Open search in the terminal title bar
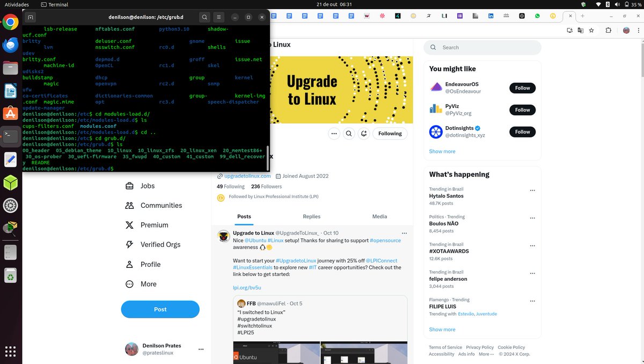644x364 pixels. pos(204,17)
